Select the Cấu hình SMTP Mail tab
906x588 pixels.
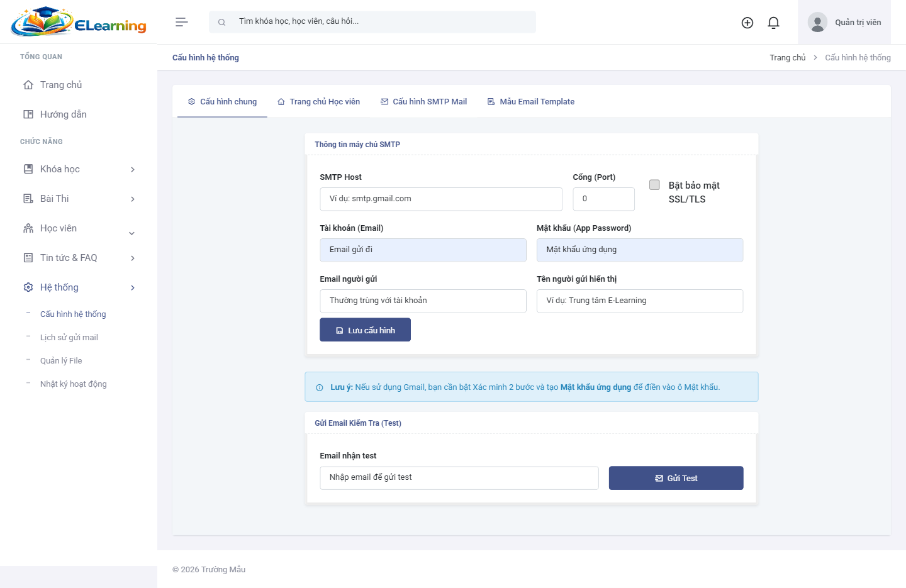click(x=423, y=102)
